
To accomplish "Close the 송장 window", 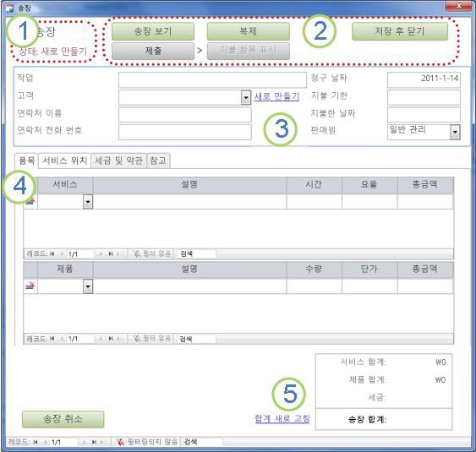I will [x=459, y=6].
